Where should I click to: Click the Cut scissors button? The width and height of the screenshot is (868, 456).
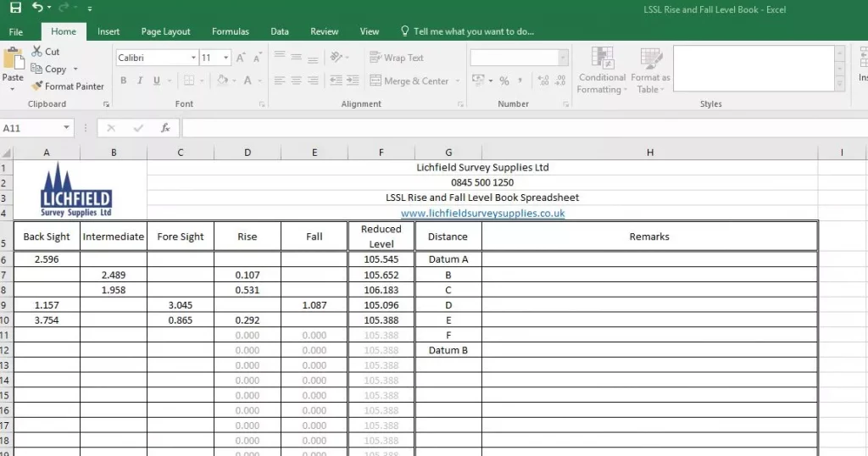click(x=46, y=52)
